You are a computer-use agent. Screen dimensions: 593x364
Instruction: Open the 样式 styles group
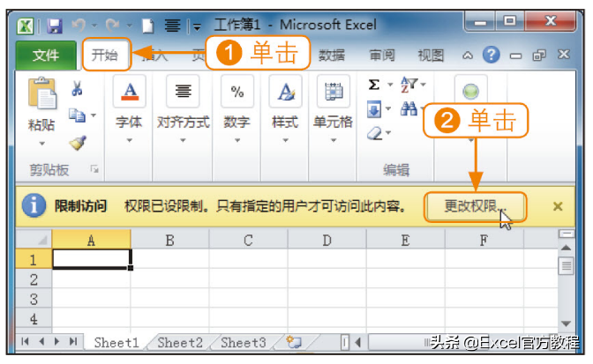(286, 108)
